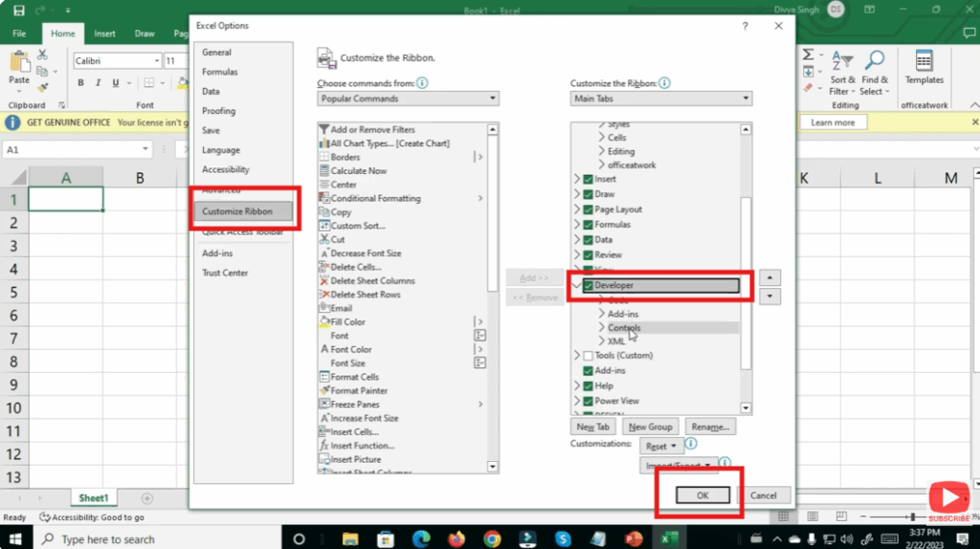Image resolution: width=980 pixels, height=549 pixels.
Task: Click the Save icon in title bar
Action: coord(19,10)
